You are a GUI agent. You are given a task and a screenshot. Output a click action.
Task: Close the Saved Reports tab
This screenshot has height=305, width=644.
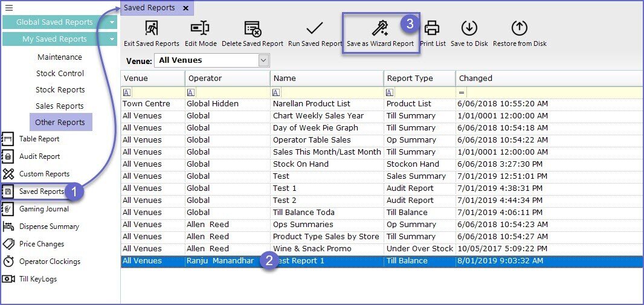point(185,8)
